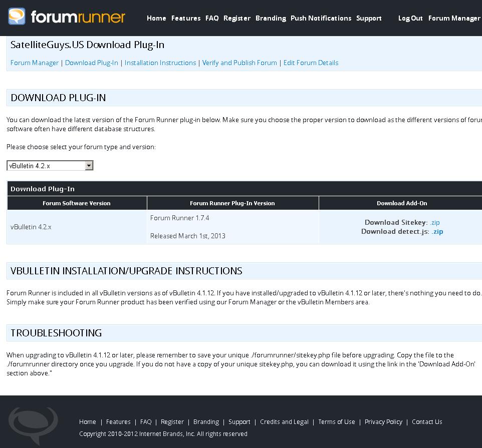Click the FAQ link in the footer
Viewport: 482px width, 448px height.
[x=146, y=422]
